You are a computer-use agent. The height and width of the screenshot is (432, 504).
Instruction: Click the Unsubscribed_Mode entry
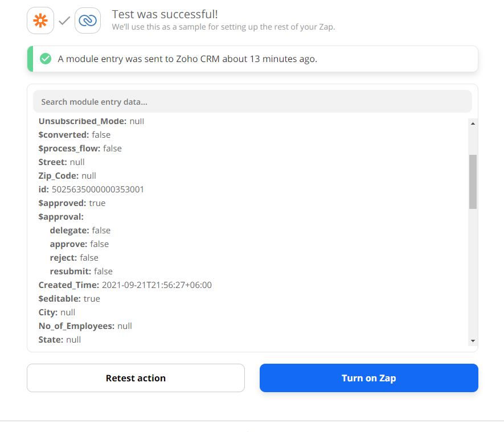click(91, 121)
